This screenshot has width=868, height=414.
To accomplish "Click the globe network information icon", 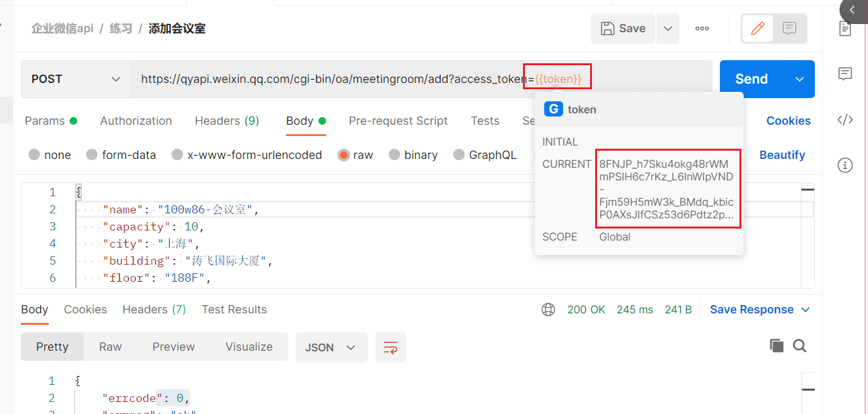I will [x=548, y=310].
